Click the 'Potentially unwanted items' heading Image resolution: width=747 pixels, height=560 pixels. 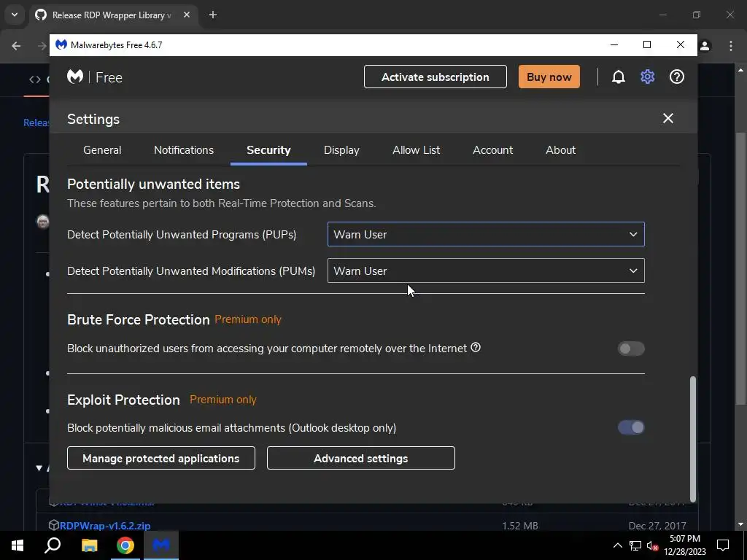[153, 184]
